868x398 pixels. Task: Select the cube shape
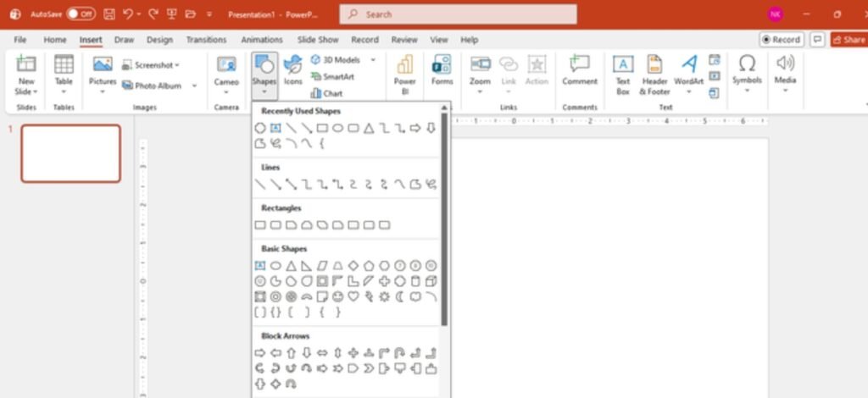tap(431, 281)
